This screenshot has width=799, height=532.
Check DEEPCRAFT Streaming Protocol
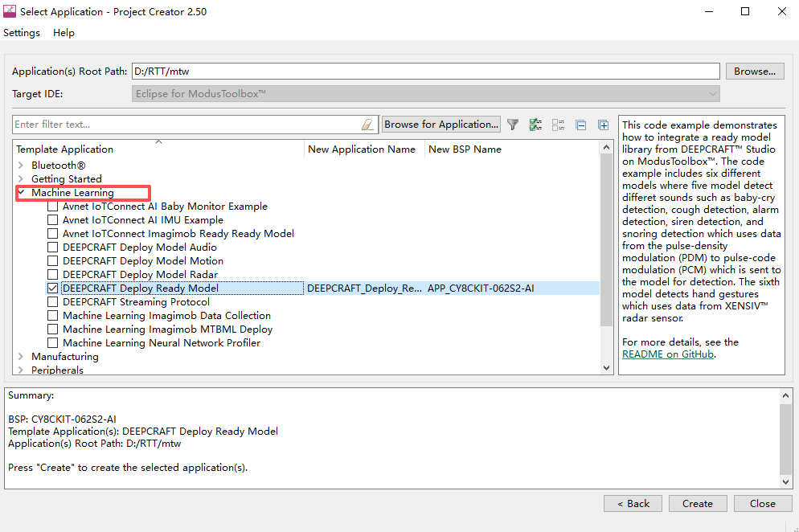[x=52, y=302]
